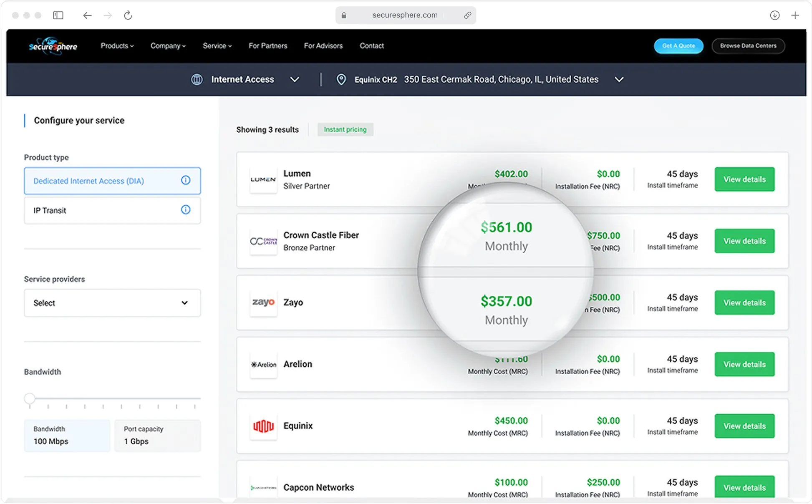Click the info icon next to IP Transit

(186, 210)
